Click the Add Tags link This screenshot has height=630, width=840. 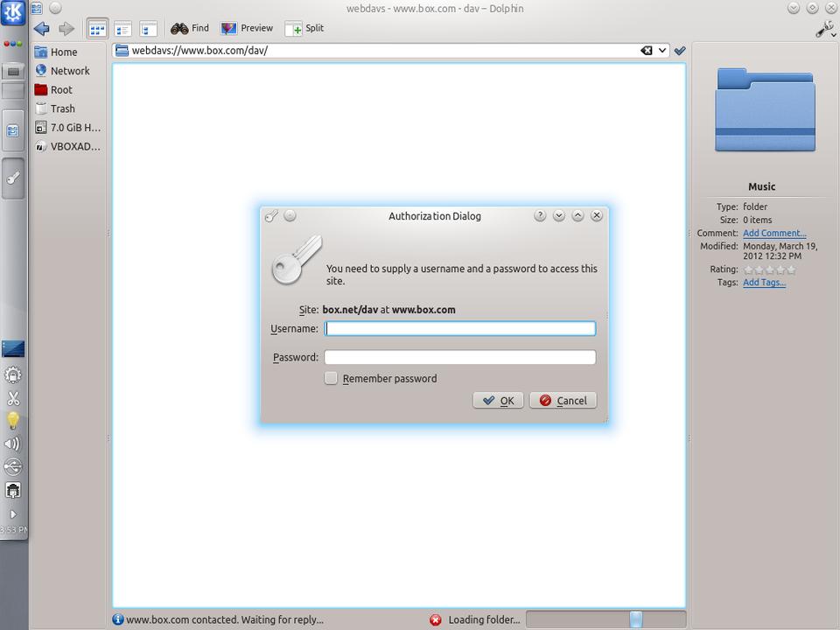coord(764,283)
